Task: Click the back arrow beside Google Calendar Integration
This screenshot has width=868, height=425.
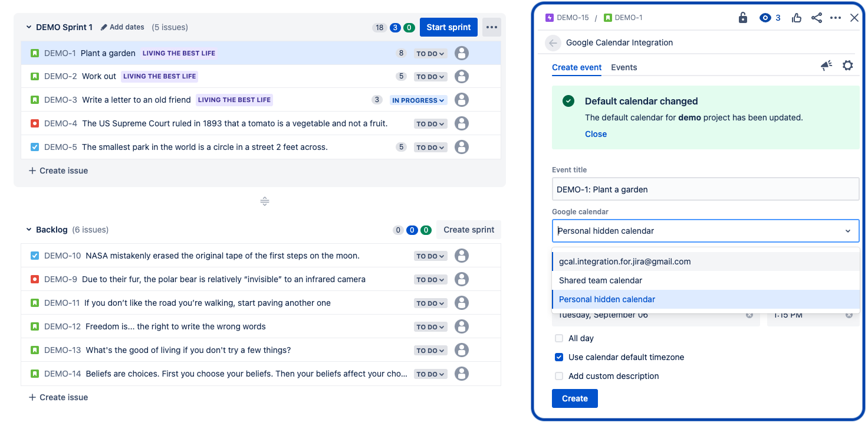Action: coord(553,42)
